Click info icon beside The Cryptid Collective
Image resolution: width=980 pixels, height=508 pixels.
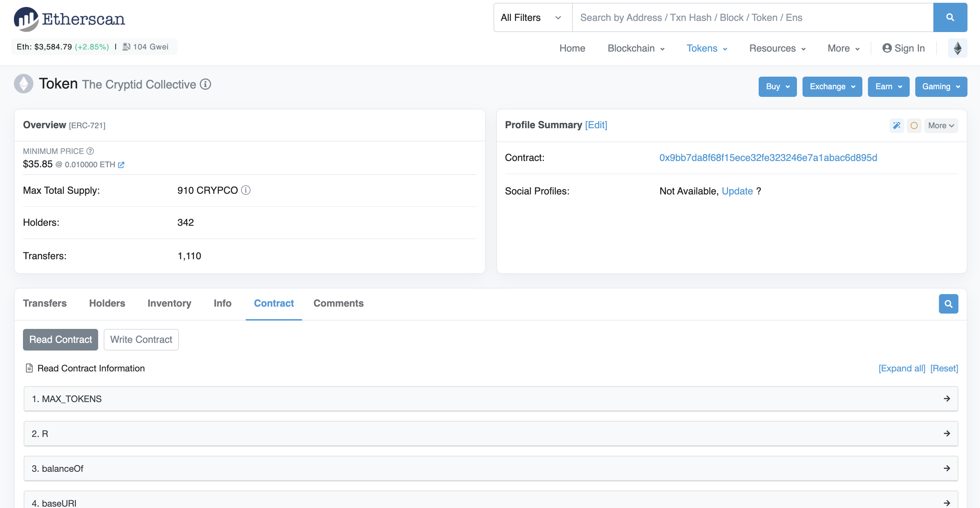click(x=205, y=84)
